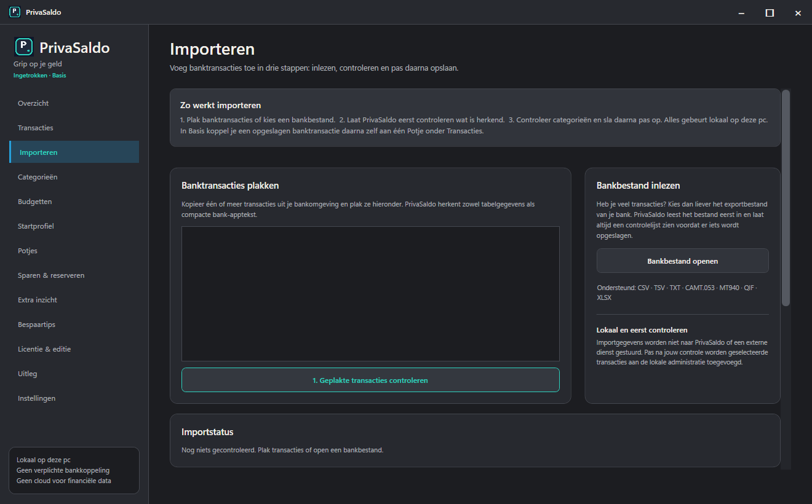
Task: Click the 'Importstatus' heading
Action: [207, 432]
